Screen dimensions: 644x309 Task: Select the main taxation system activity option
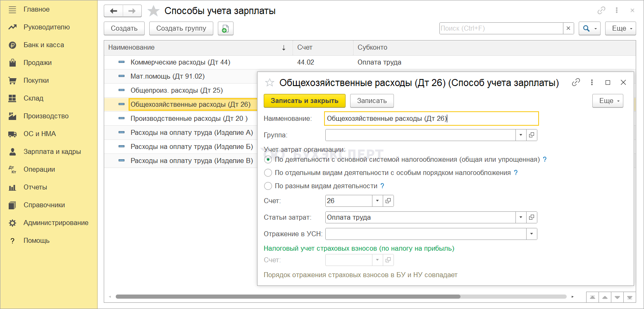[268, 160]
